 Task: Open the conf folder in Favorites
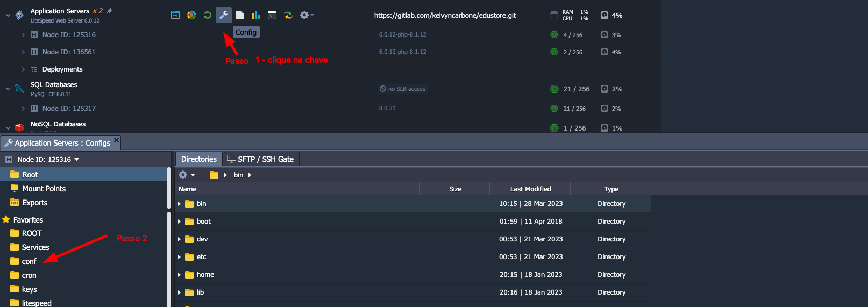(x=29, y=261)
